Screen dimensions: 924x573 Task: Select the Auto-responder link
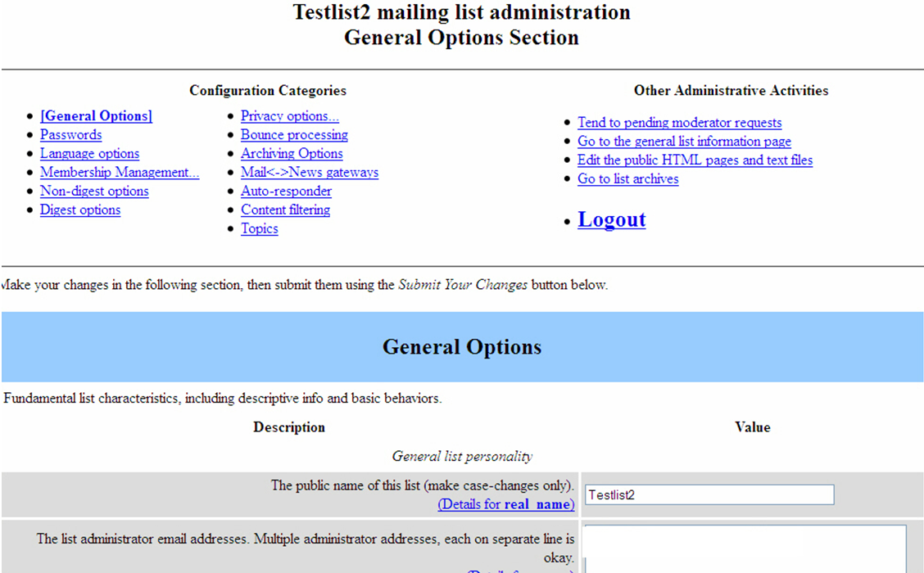[286, 192]
